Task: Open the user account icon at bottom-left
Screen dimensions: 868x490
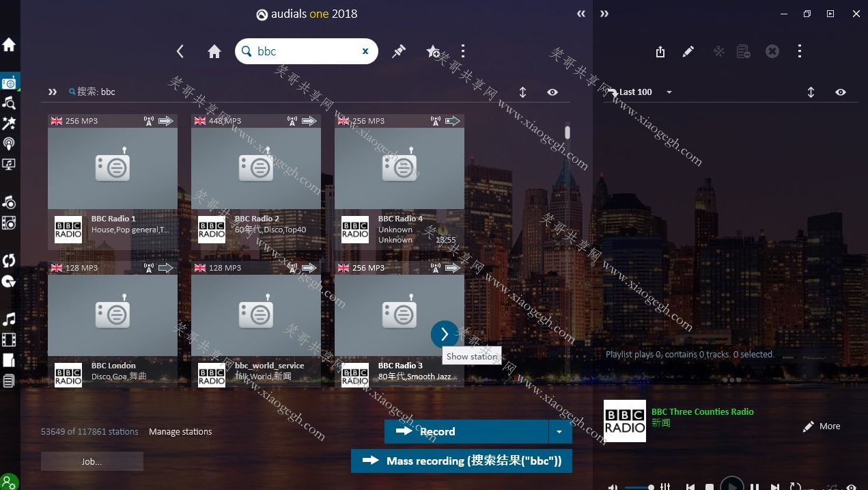Action: pos(9,482)
